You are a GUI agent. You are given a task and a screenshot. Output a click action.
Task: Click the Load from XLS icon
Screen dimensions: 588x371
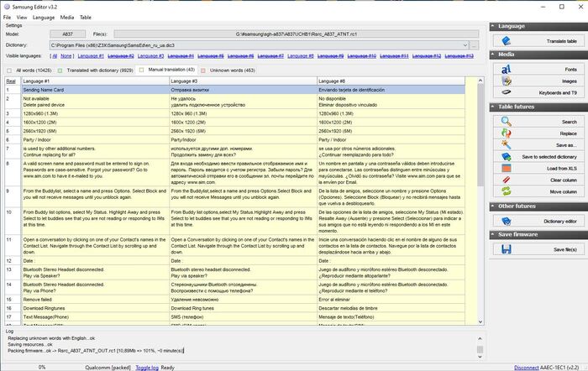point(507,168)
